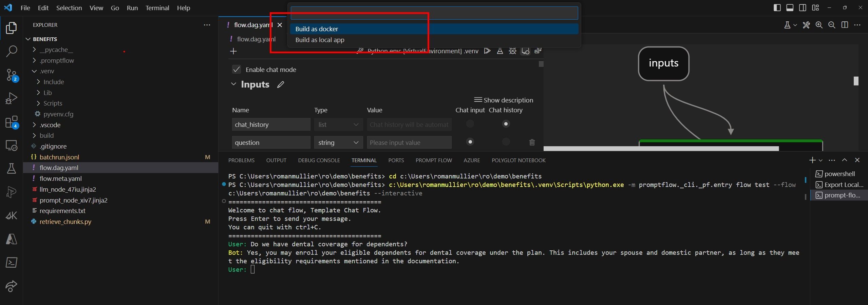This screenshot has width=868, height=305.
Task: Switch to the DEBUG CONSOLE panel tab
Action: pyautogui.click(x=319, y=160)
